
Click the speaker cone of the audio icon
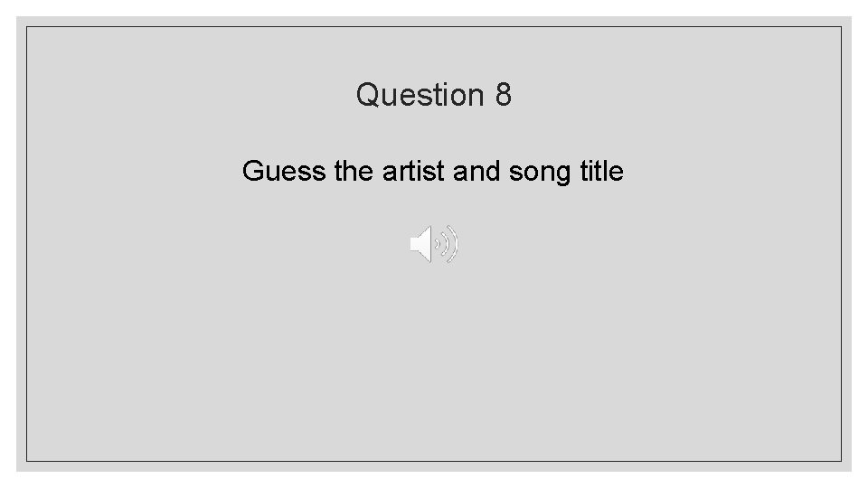click(421, 245)
